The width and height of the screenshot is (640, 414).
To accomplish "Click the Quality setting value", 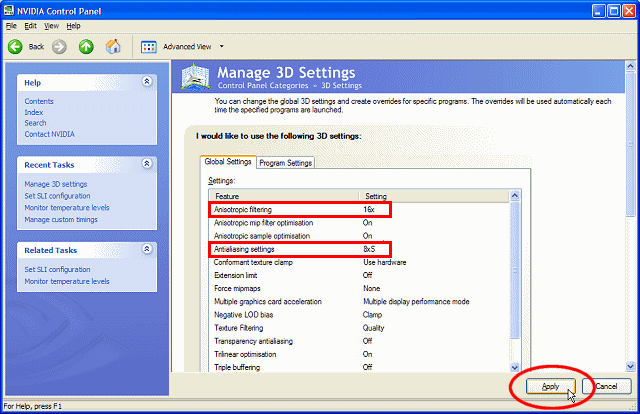I will coord(373,328).
